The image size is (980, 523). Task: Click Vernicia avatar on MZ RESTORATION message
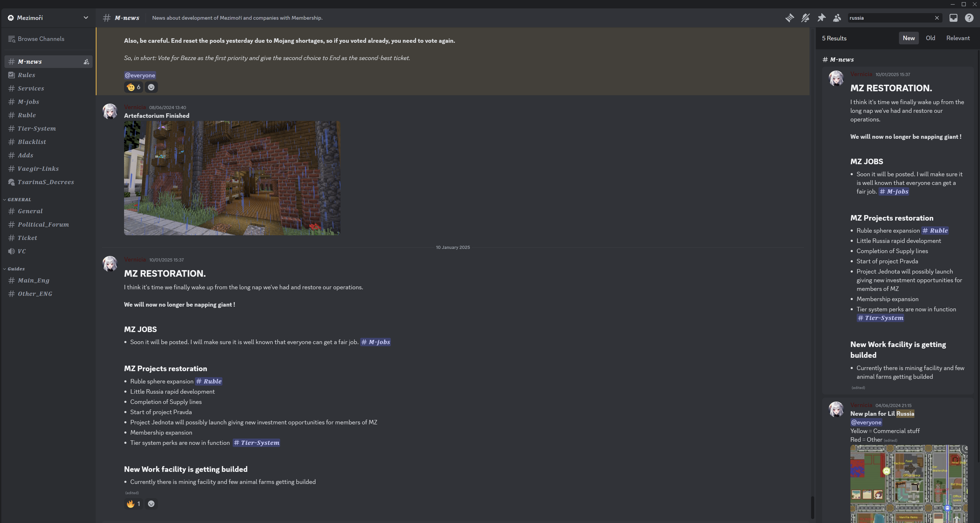110,264
